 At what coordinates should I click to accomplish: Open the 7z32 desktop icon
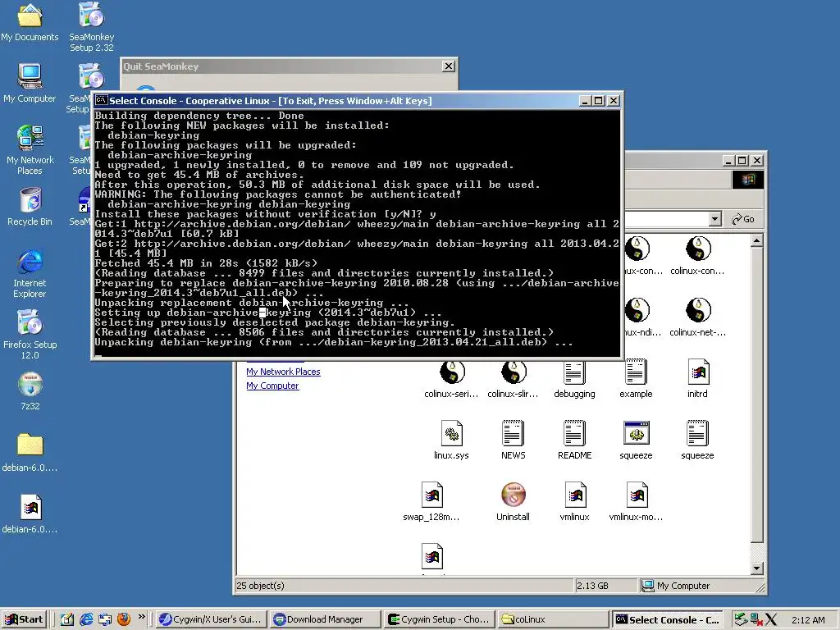tap(30, 391)
